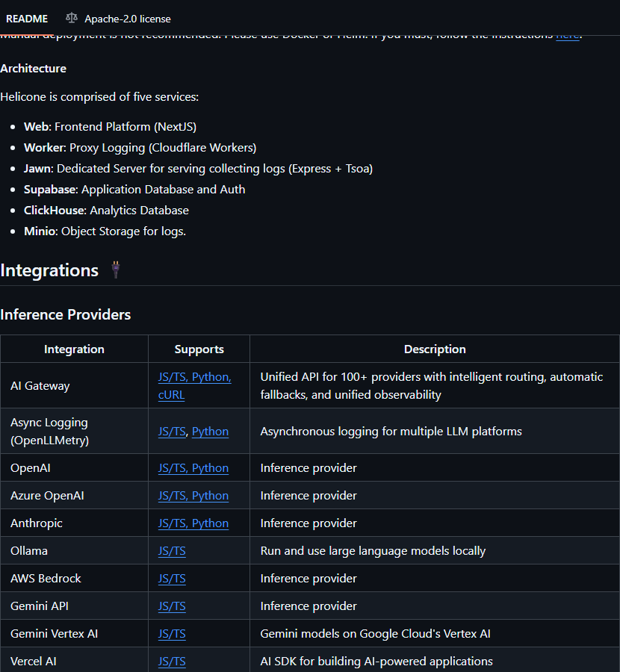Select the "Anthropic" integration cell
This screenshot has height=672, width=620.
pos(74,523)
